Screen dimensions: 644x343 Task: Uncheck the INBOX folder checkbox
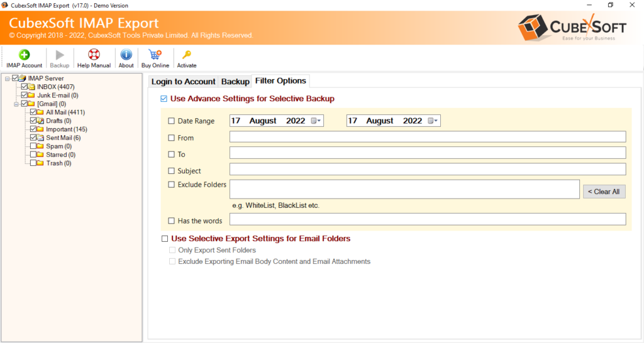pyautogui.click(x=25, y=87)
